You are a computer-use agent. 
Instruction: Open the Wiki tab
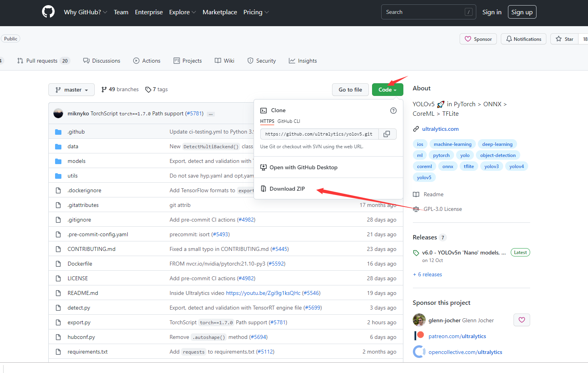coord(225,61)
